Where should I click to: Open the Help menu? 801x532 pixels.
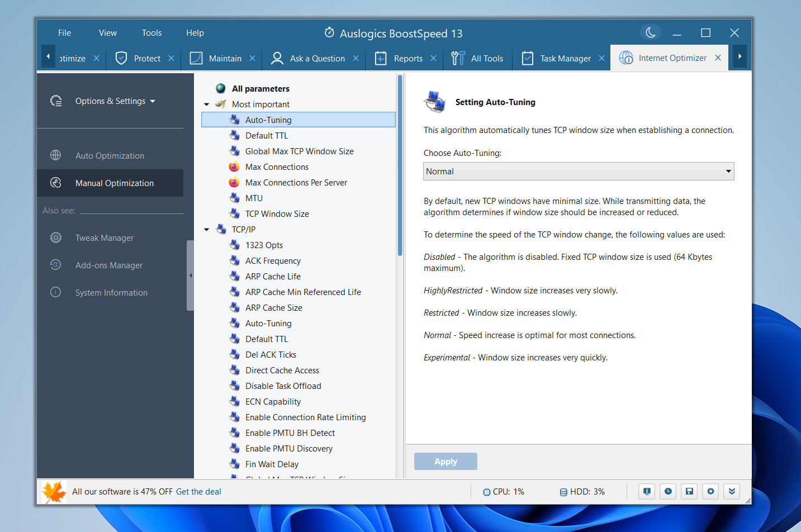tap(195, 33)
